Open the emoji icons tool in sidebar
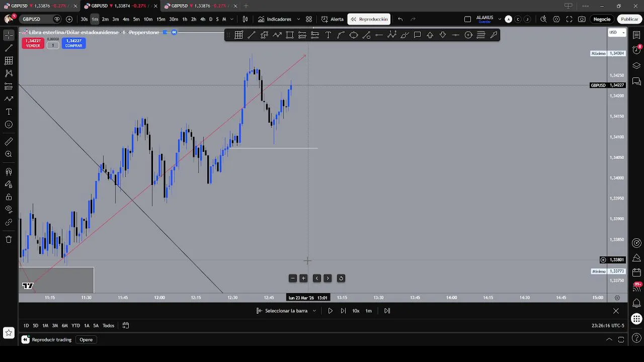The height and width of the screenshot is (362, 644). coord(9,124)
